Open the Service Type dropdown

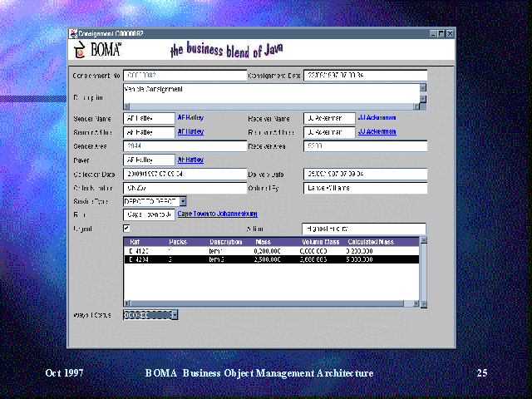(x=183, y=200)
